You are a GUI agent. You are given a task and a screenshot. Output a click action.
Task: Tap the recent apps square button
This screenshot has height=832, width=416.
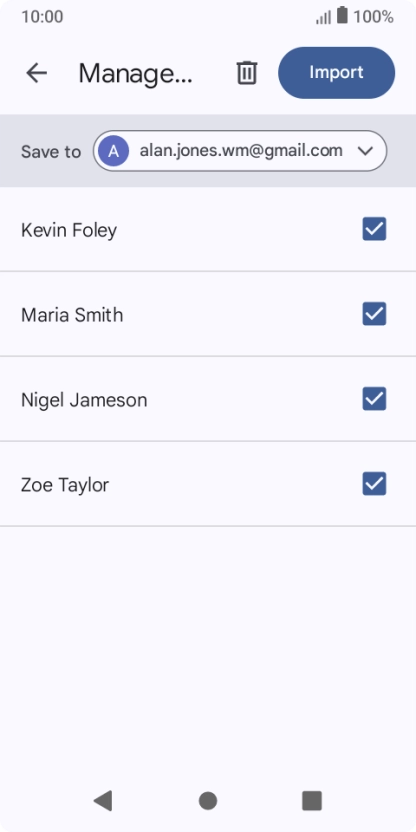click(312, 800)
